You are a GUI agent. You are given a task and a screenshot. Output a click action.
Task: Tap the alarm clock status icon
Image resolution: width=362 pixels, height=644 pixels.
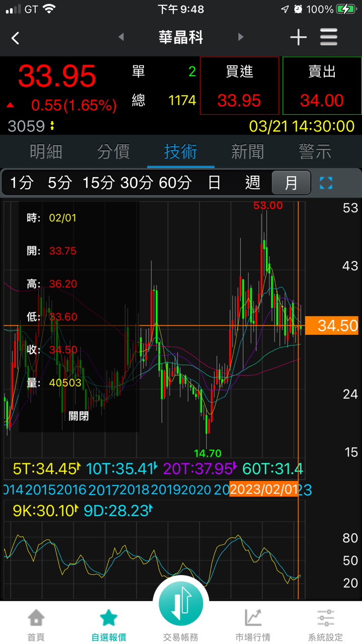point(299,9)
